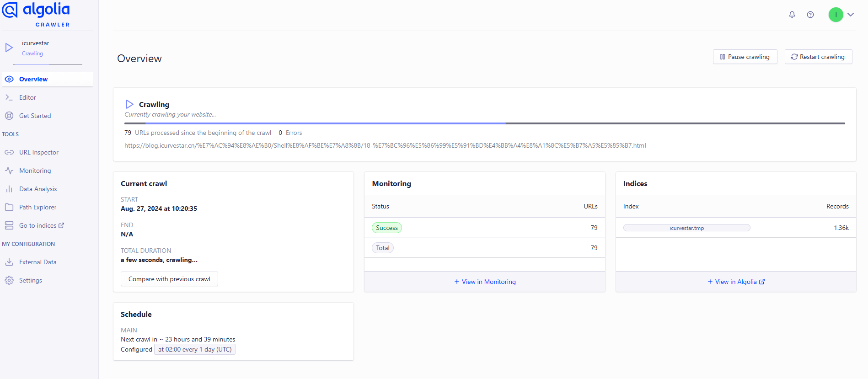Click the Settings gear icon in sidebar
The width and height of the screenshot is (868, 379).
(x=9, y=280)
